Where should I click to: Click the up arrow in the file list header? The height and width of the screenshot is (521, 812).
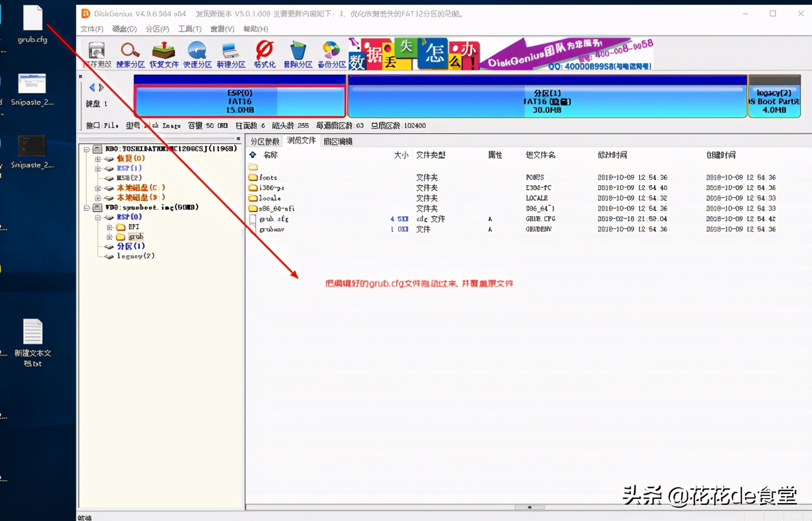[x=253, y=155]
